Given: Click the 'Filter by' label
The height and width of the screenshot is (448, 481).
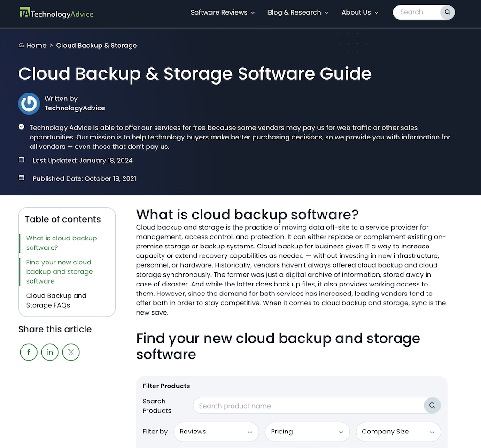Looking at the screenshot, I should point(155,432).
